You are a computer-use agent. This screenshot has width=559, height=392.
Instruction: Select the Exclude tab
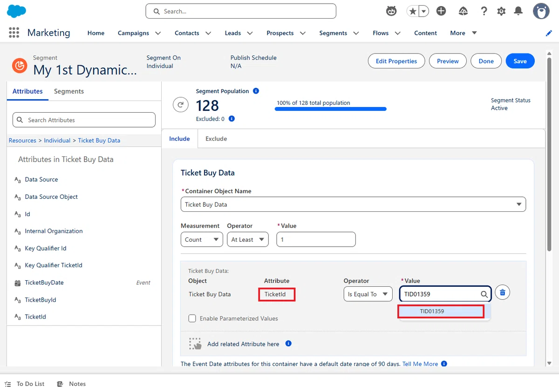tap(216, 138)
